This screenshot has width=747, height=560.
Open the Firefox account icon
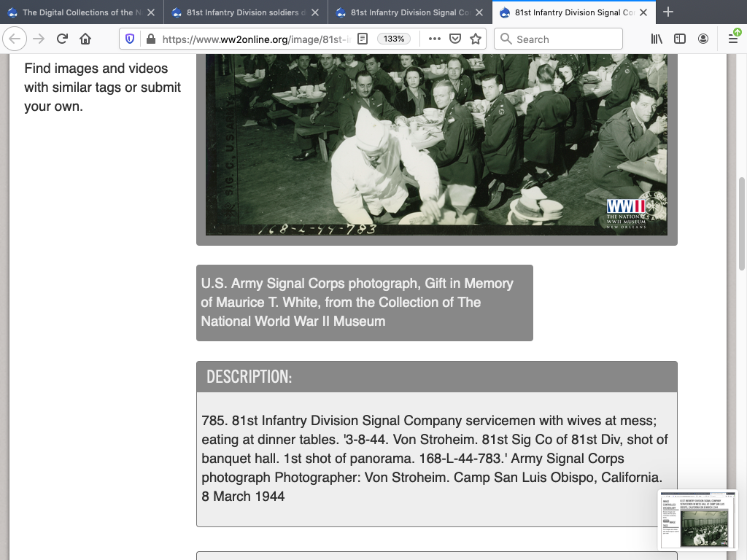pyautogui.click(x=703, y=39)
